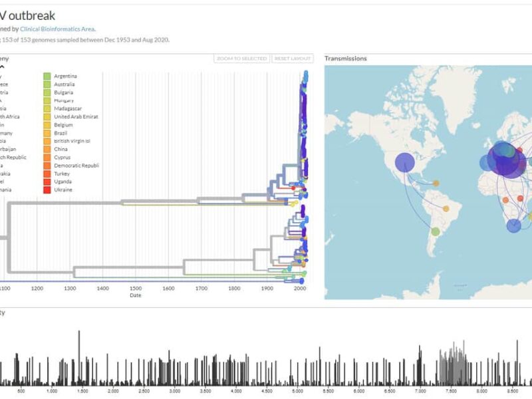Collapse the legend using the chevron arrow
Viewport: 532px width, 399px height.
click(x=2, y=66)
